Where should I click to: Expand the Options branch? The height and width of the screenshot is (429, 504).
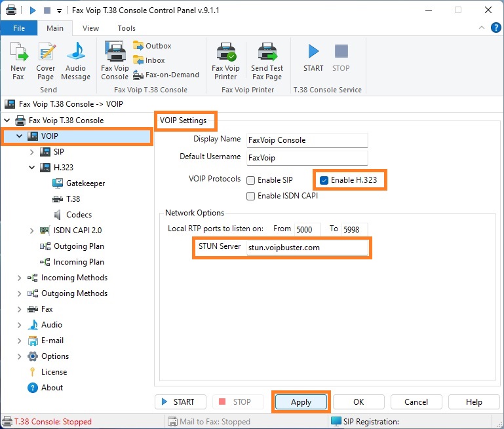19,356
